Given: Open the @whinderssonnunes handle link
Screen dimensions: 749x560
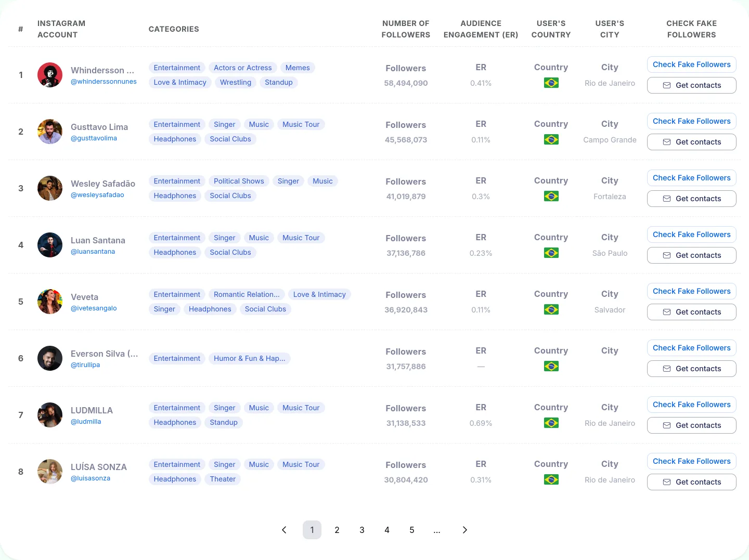Looking at the screenshot, I should click(x=104, y=82).
